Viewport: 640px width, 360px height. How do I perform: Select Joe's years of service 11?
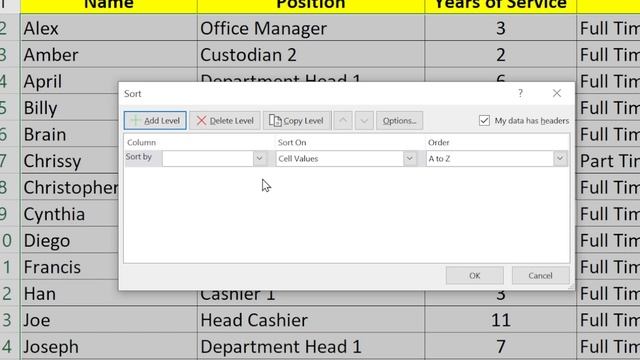500,320
